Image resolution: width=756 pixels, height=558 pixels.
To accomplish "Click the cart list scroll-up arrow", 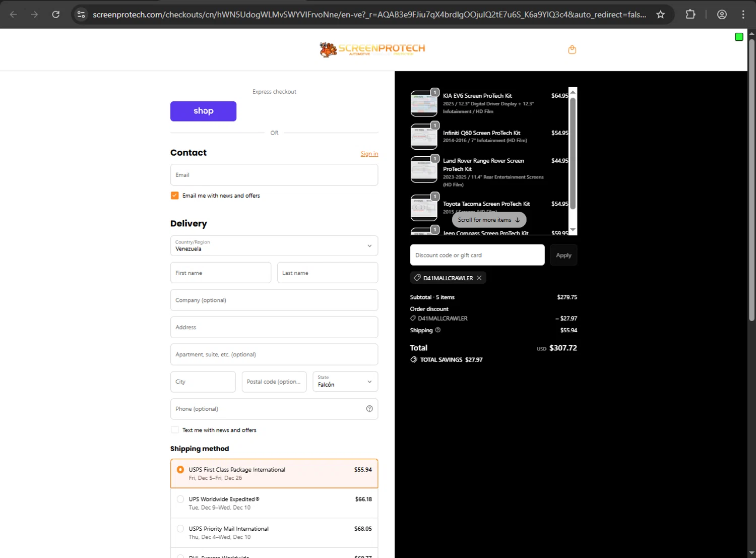I will point(573,92).
